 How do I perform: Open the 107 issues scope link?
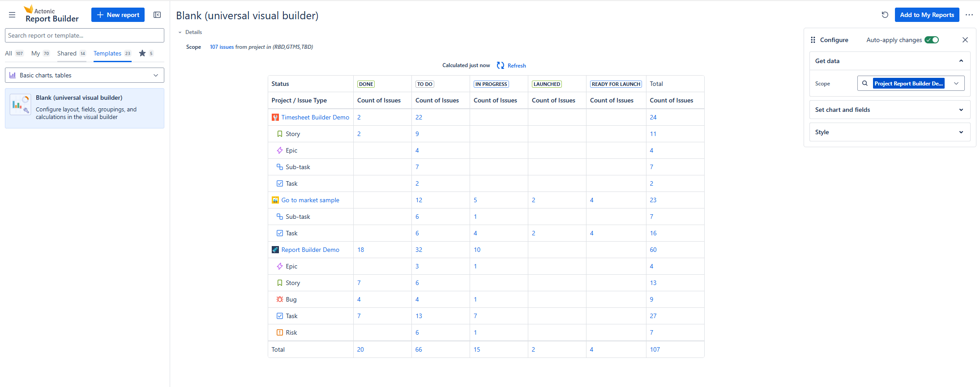(222, 47)
